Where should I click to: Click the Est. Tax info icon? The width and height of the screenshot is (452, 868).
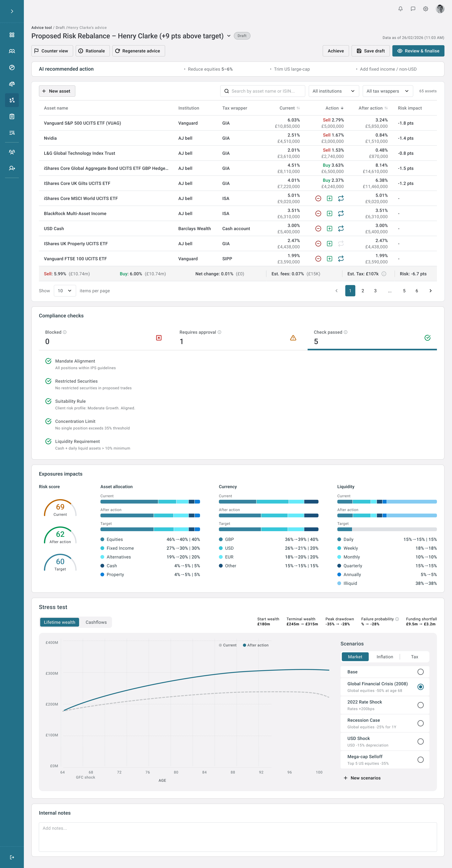[x=384, y=274]
